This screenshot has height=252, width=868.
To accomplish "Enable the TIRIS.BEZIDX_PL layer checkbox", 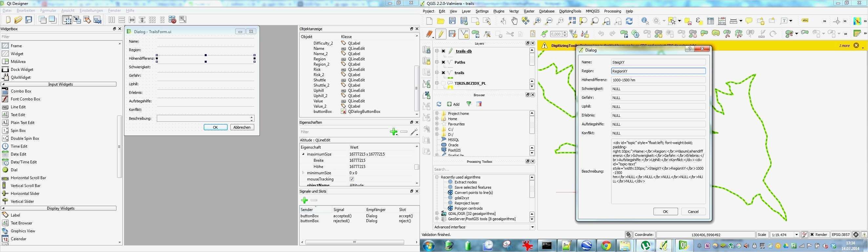I will pos(444,83).
